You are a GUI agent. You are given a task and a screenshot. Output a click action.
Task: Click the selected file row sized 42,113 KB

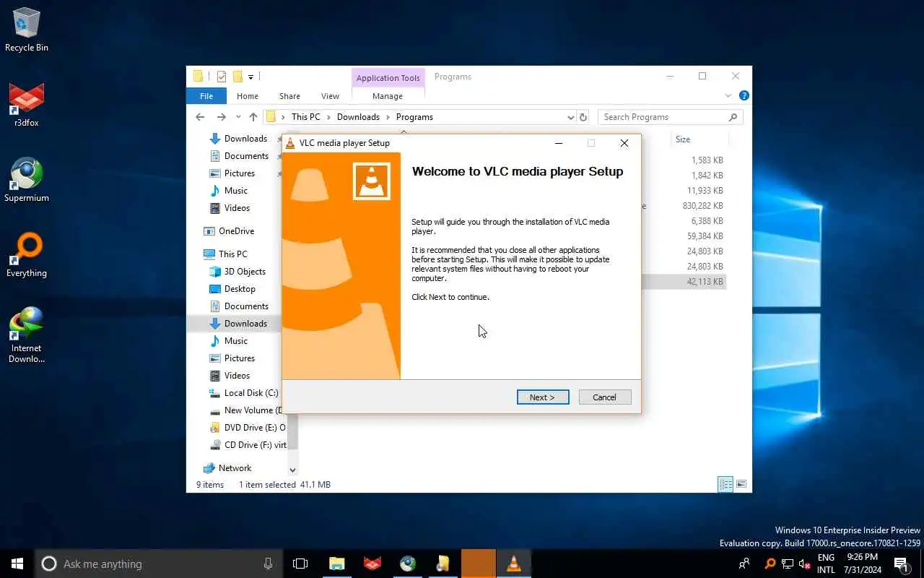(683, 282)
